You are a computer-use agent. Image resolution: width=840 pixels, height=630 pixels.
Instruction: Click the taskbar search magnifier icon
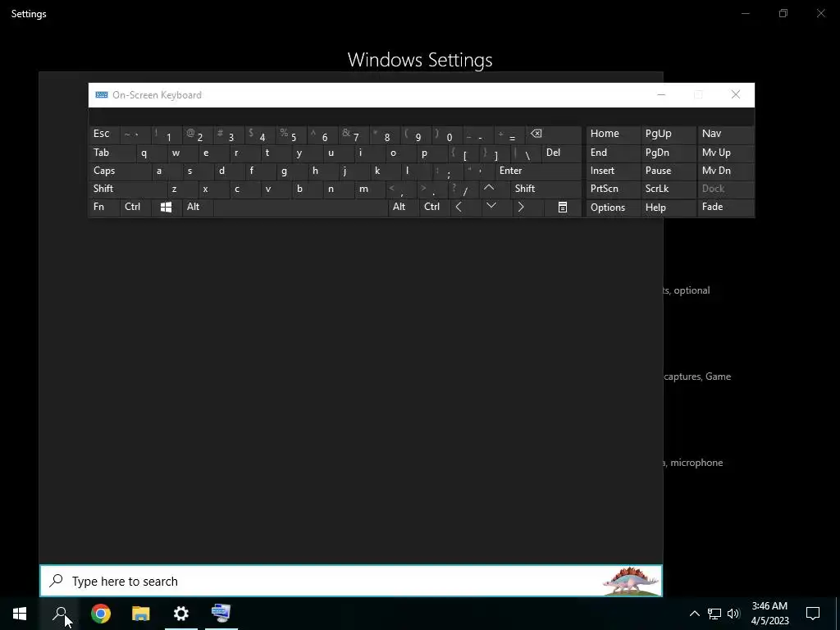tap(60, 614)
